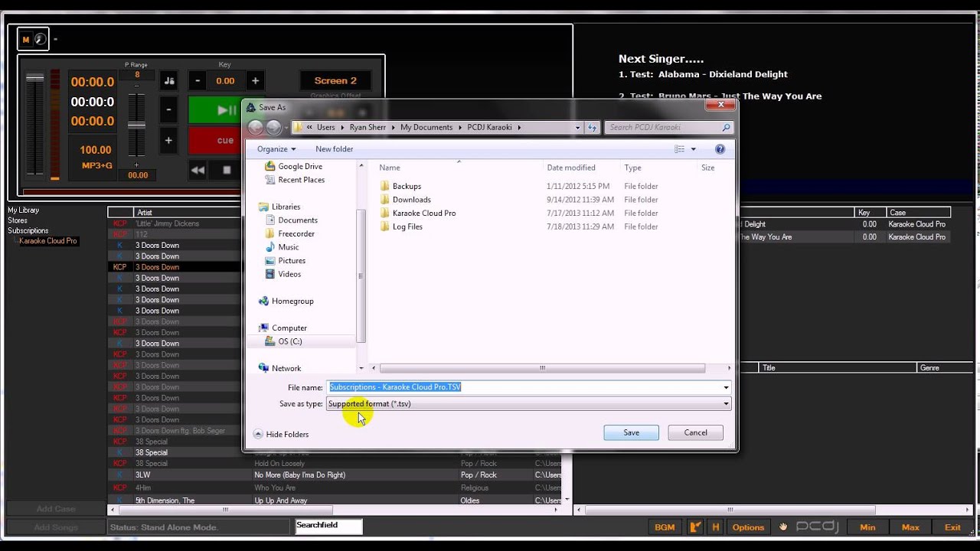This screenshot has height=551, width=980.
Task: Click the BGM button
Action: 665,527
